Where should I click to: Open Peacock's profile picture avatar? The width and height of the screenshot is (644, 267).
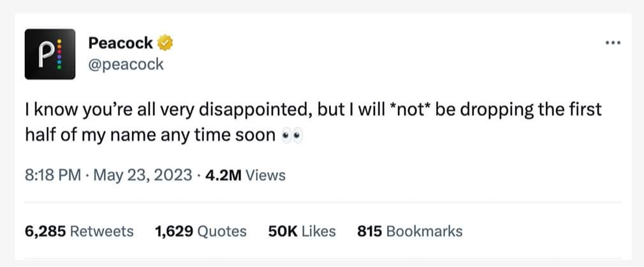[x=50, y=54]
